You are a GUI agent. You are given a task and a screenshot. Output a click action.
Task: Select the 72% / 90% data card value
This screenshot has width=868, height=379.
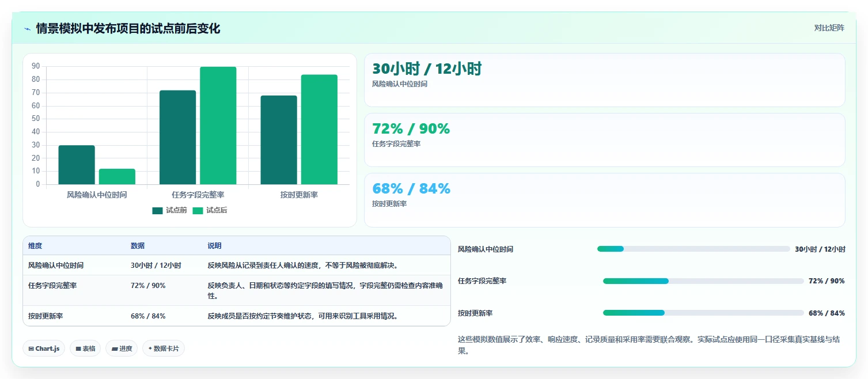click(411, 129)
